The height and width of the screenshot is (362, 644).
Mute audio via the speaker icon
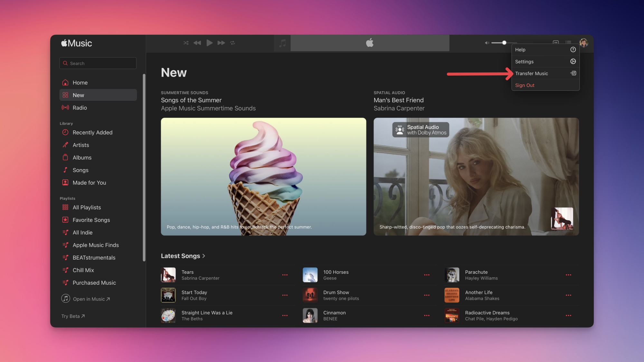point(487,43)
